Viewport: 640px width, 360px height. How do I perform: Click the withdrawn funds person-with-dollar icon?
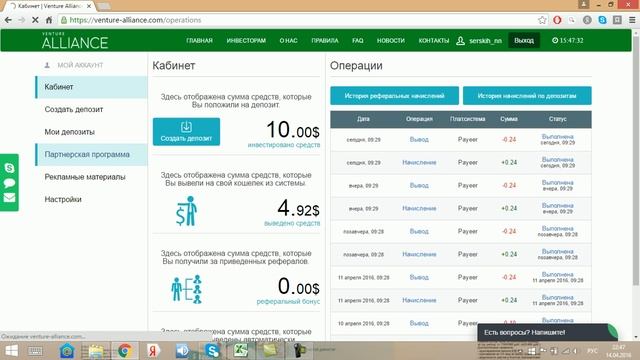pyautogui.click(x=187, y=211)
